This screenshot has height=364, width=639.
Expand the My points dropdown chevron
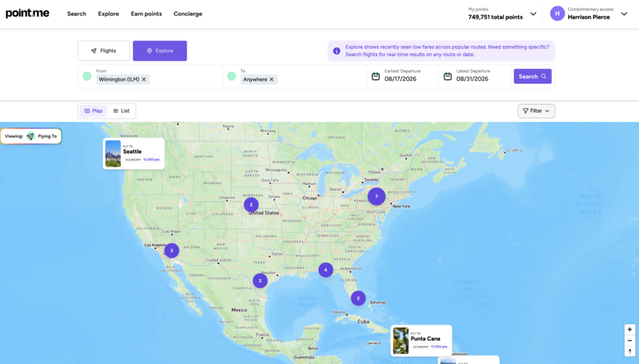(533, 14)
